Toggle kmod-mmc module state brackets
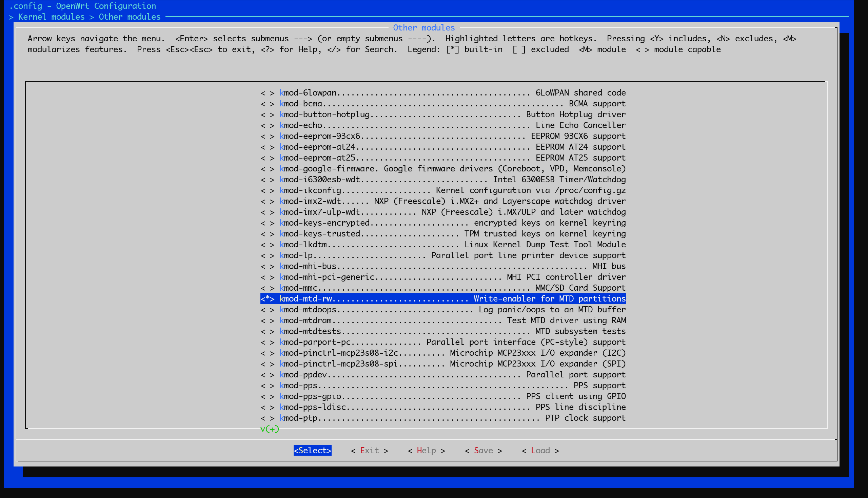This screenshot has height=498, width=868. point(267,288)
